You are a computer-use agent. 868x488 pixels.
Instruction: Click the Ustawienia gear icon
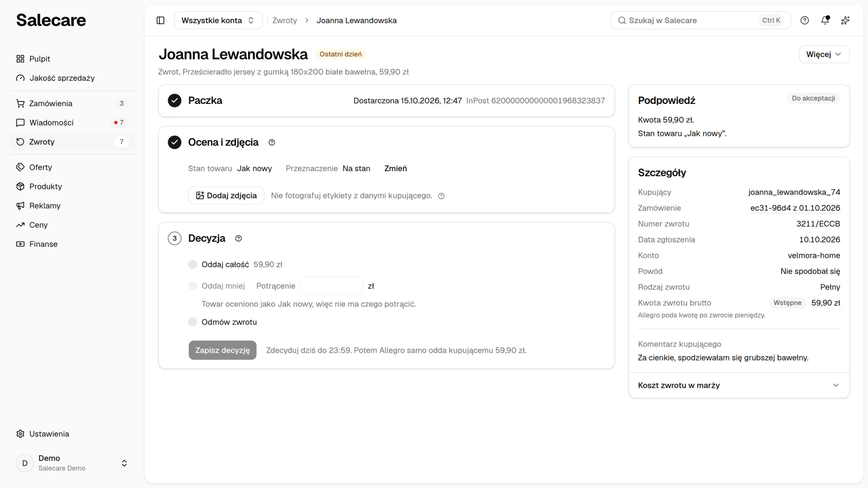click(x=20, y=434)
